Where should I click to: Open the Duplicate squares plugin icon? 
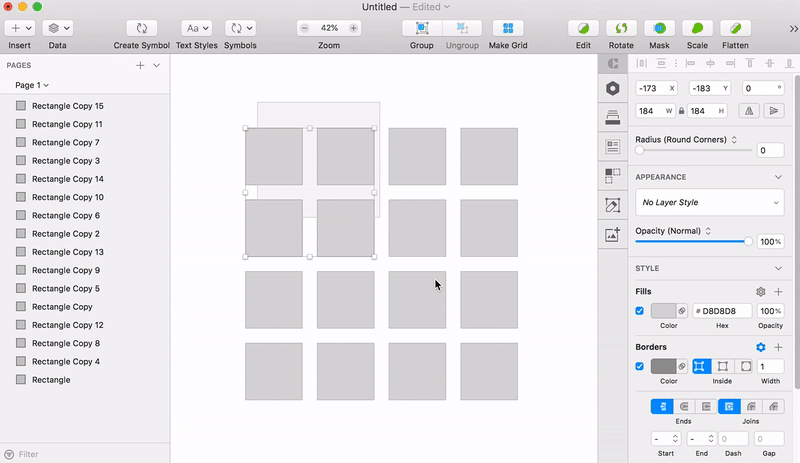pyautogui.click(x=613, y=176)
